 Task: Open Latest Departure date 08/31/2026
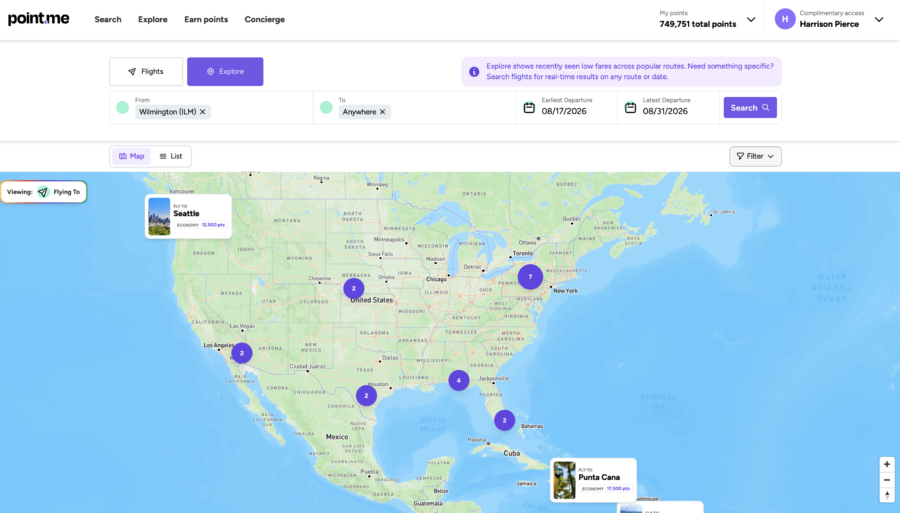tap(665, 111)
